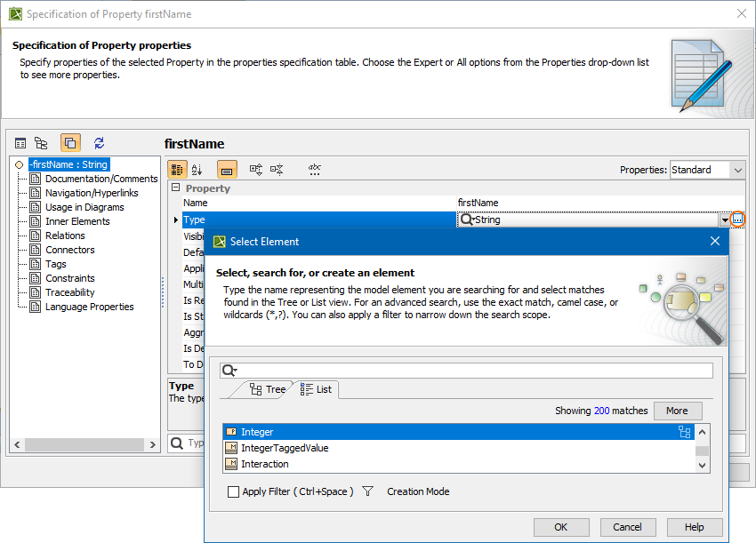Select the Connectors node
This screenshot has height=543, width=756.
click(70, 250)
